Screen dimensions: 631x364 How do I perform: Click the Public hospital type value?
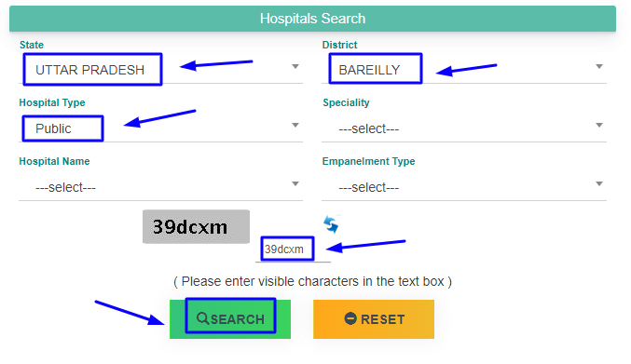53,128
